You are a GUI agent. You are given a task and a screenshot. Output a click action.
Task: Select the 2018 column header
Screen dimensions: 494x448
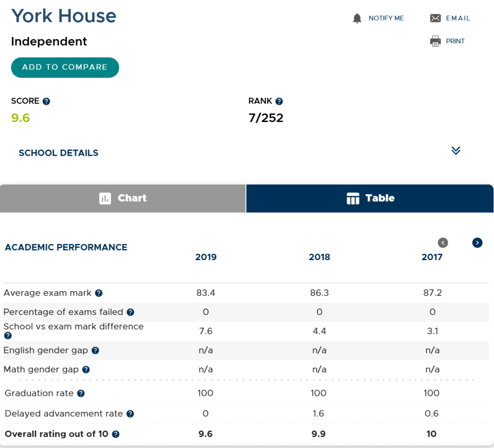(319, 257)
